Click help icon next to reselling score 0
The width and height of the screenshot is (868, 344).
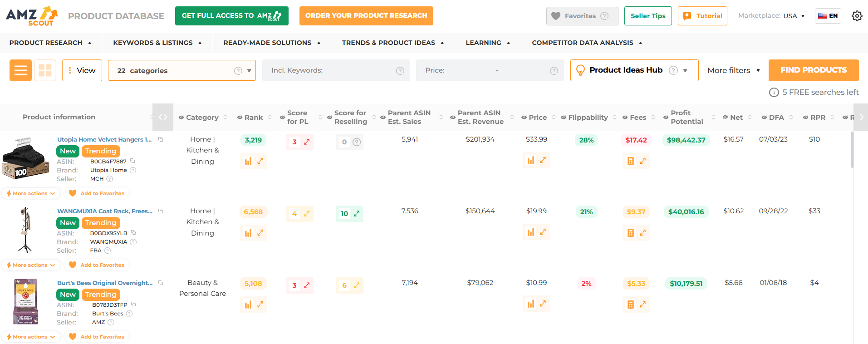coord(357,142)
